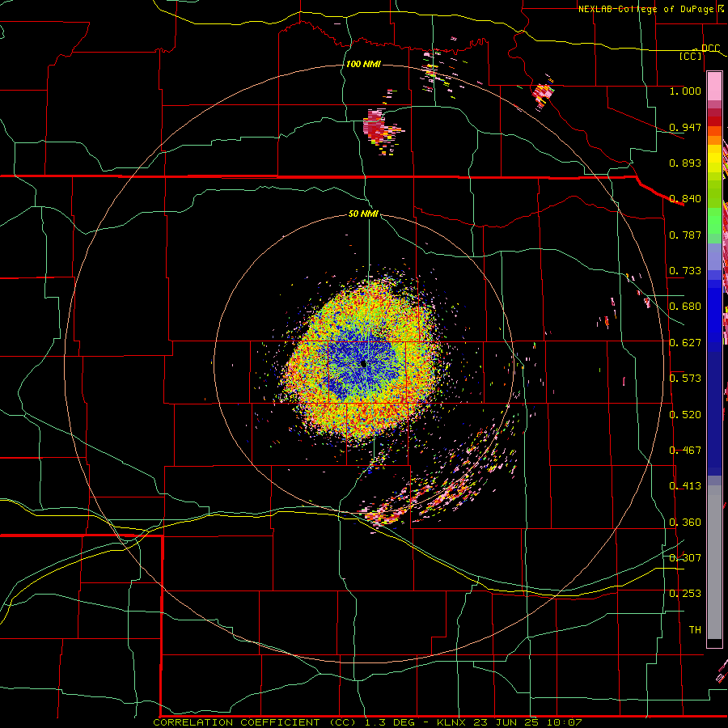Select the 0.520 scale value
This screenshot has width=728, height=728.
pos(685,415)
